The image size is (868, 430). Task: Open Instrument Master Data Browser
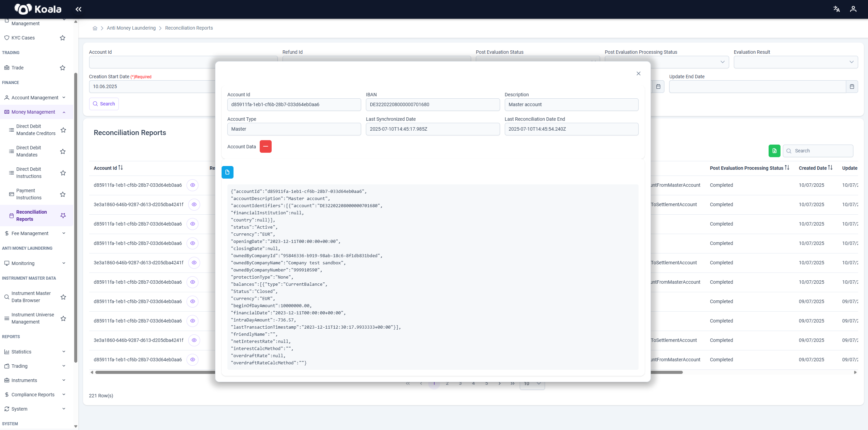31,297
